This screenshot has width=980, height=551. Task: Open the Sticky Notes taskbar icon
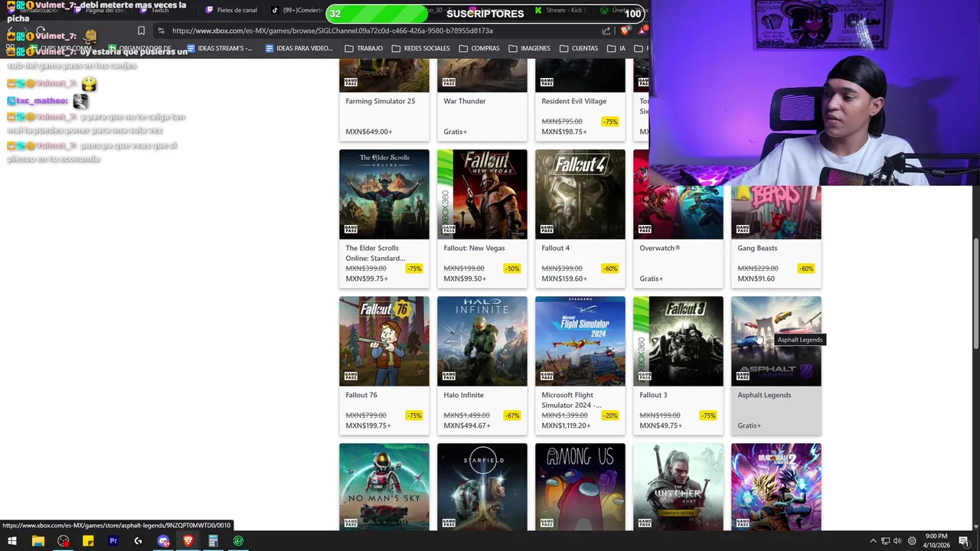(88, 541)
